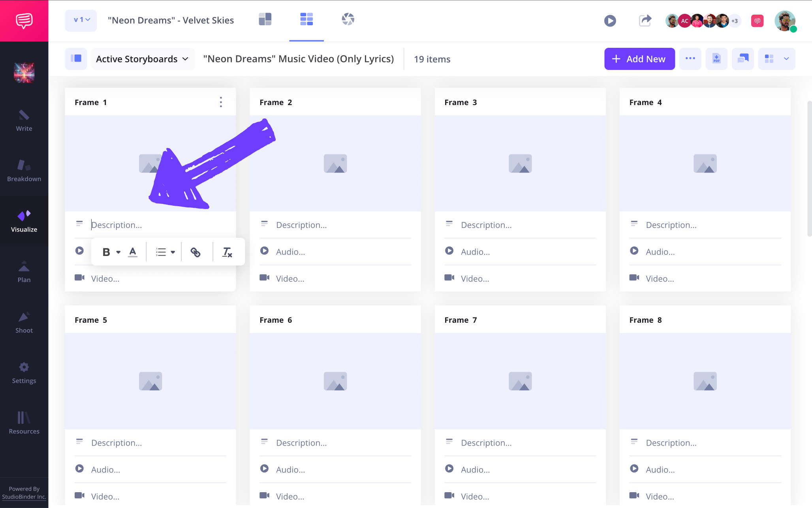This screenshot has height=508, width=812.
Task: Open the more options ellipsis button
Action: point(690,58)
